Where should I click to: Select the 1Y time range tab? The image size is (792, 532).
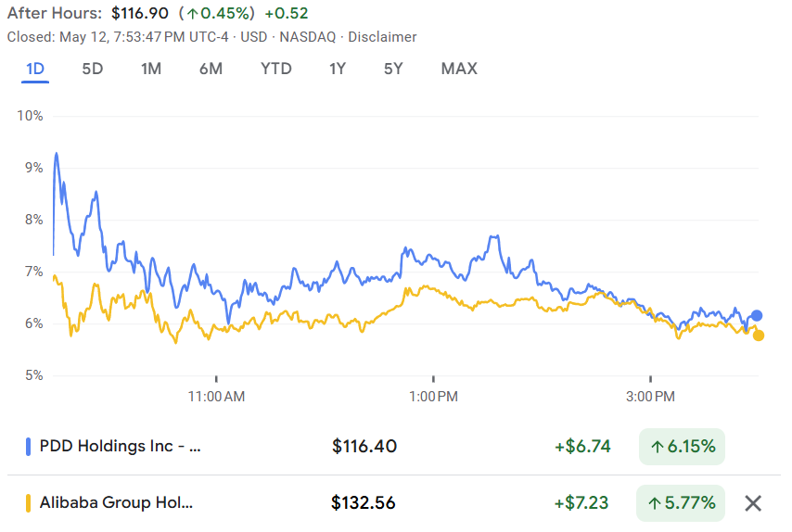pos(338,69)
